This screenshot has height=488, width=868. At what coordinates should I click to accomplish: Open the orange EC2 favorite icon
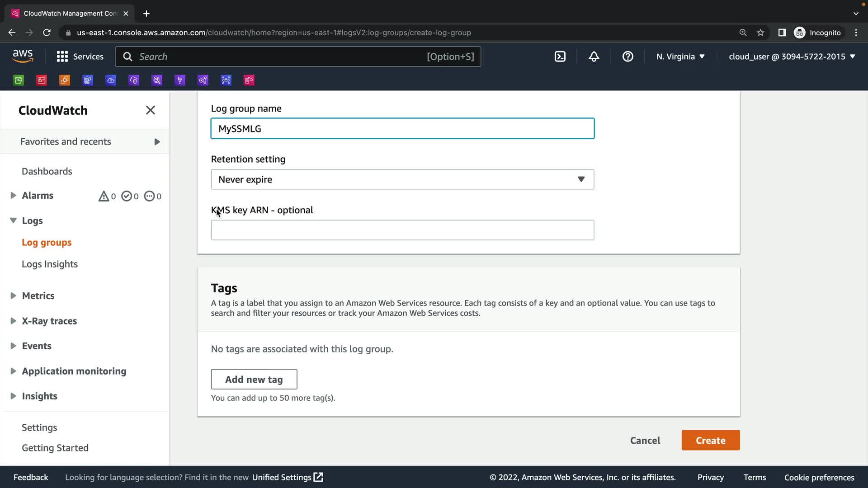pos(65,80)
